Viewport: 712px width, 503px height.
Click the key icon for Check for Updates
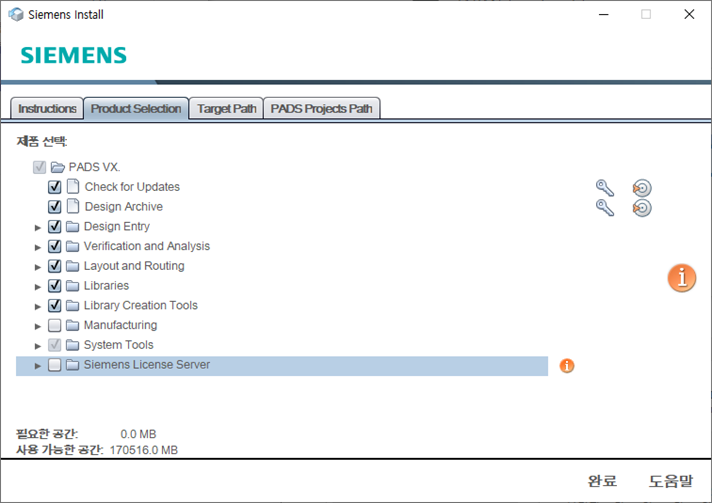605,187
